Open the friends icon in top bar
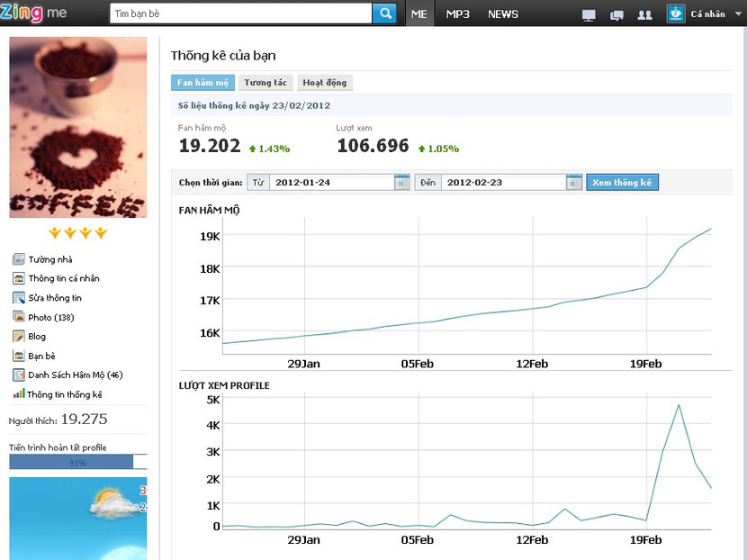The image size is (747, 560). [x=644, y=14]
